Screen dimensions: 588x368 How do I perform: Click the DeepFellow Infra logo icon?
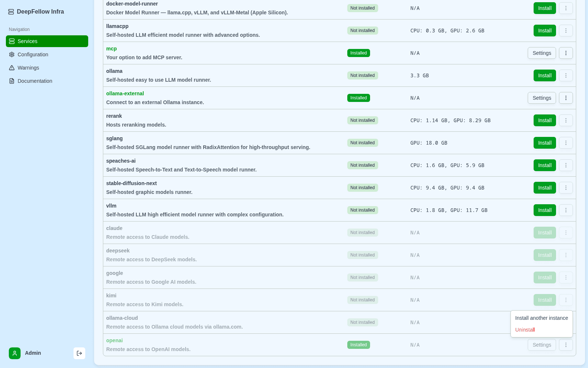click(x=11, y=12)
